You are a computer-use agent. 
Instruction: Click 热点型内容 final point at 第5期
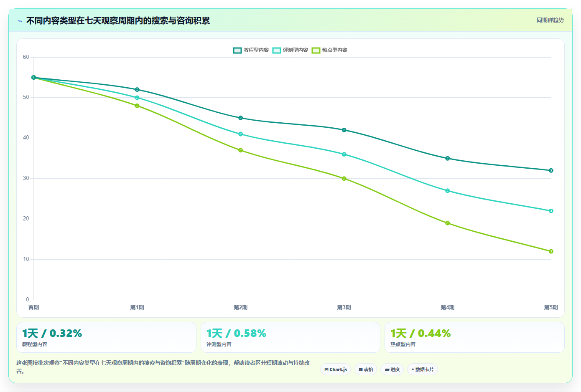click(551, 251)
